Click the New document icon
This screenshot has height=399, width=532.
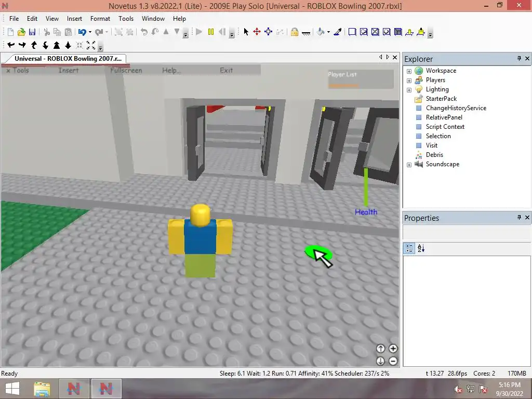[10, 32]
